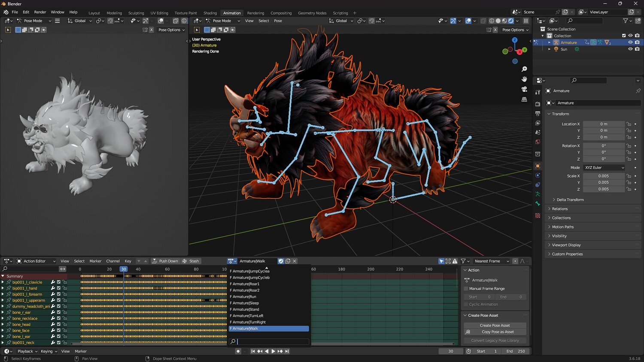The width and height of the screenshot is (644, 362).
Task: Click the action search field below the list
Action: coord(269,342)
